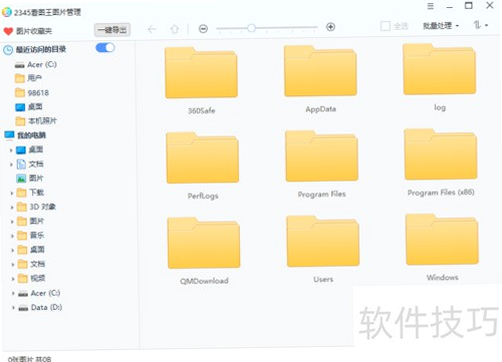
Task: Expand the Data (D:) drive node
Action: [x=13, y=308]
